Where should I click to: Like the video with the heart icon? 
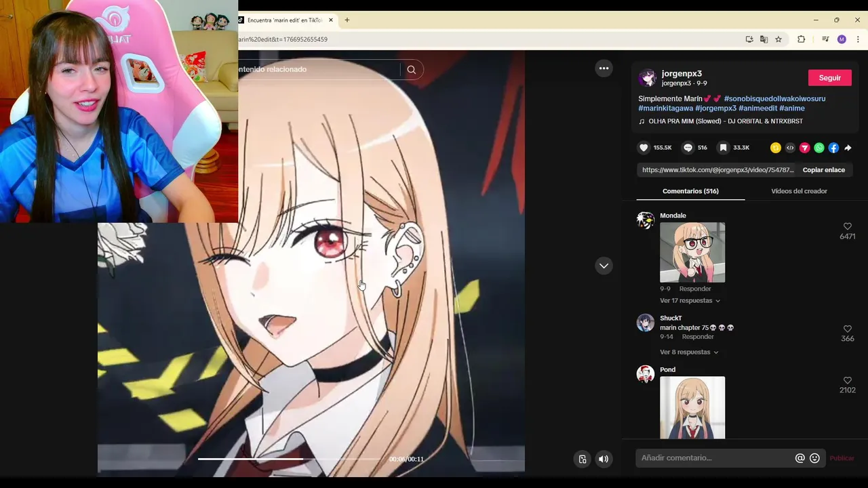(x=644, y=148)
